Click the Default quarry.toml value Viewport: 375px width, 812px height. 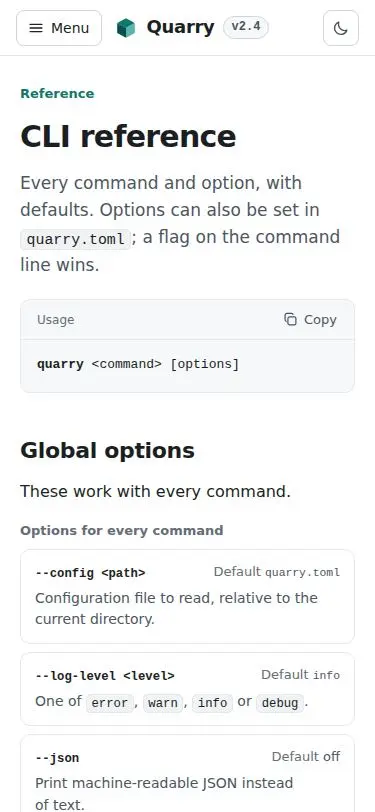point(277,572)
